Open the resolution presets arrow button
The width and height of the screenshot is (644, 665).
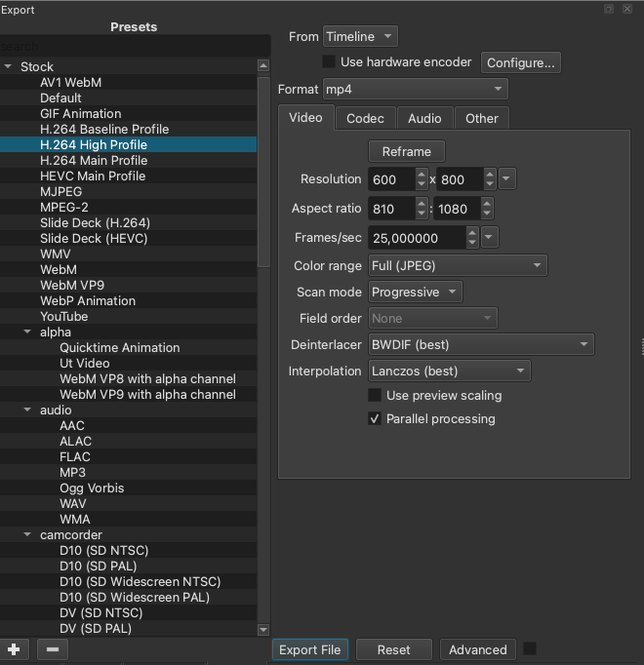(506, 179)
